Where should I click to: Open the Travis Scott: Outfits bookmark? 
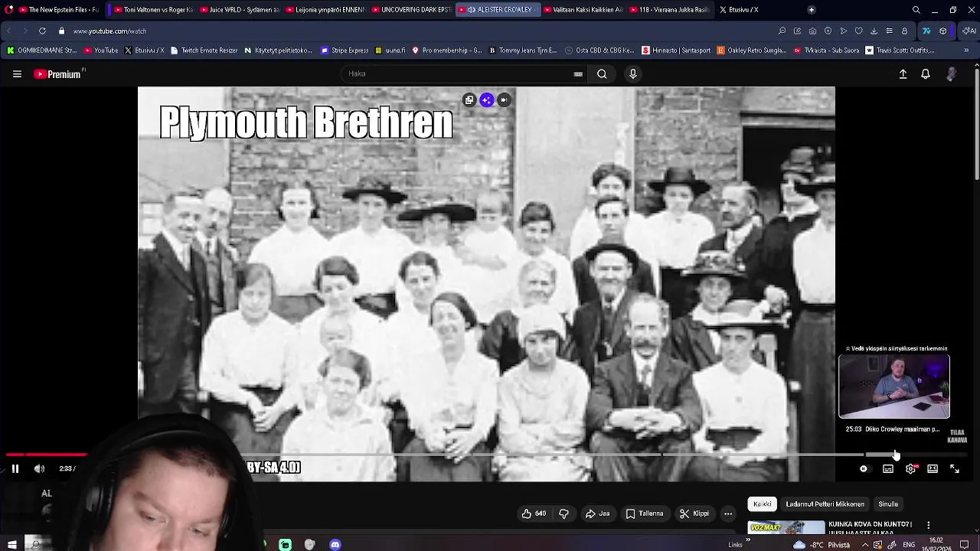pos(900,51)
